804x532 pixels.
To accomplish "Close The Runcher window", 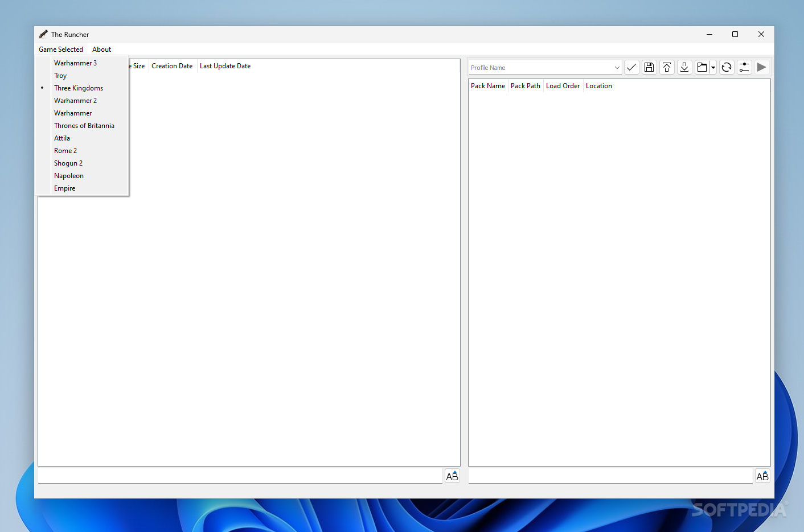I will (x=761, y=34).
